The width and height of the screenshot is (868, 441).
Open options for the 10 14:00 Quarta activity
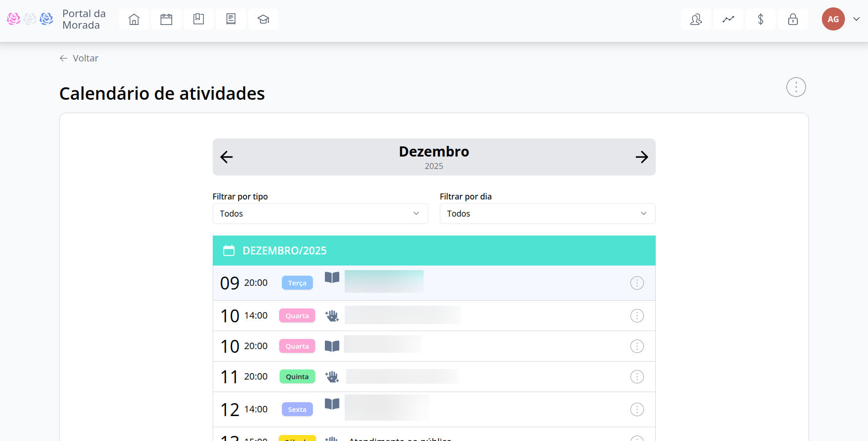tap(637, 315)
